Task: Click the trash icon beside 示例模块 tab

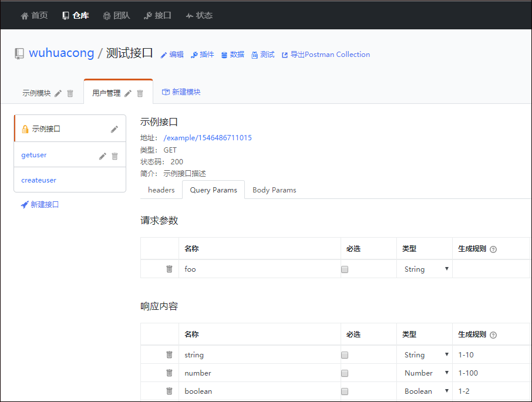Action: tap(70, 93)
